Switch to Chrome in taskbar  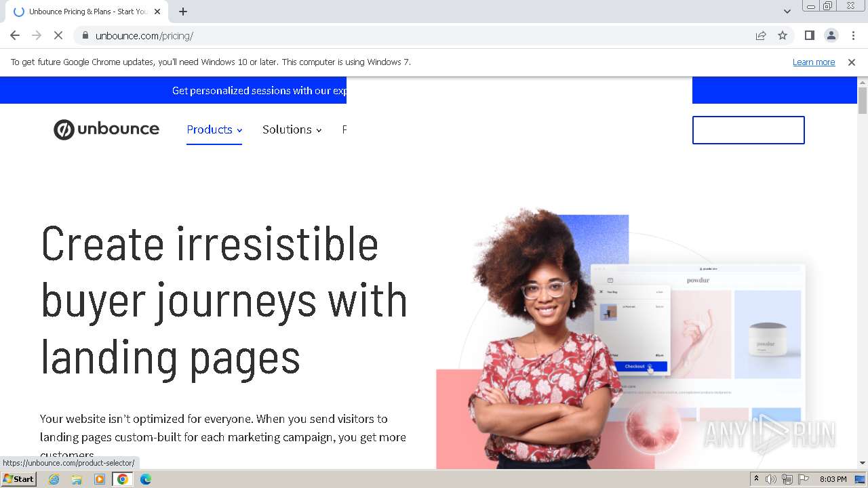point(123,479)
